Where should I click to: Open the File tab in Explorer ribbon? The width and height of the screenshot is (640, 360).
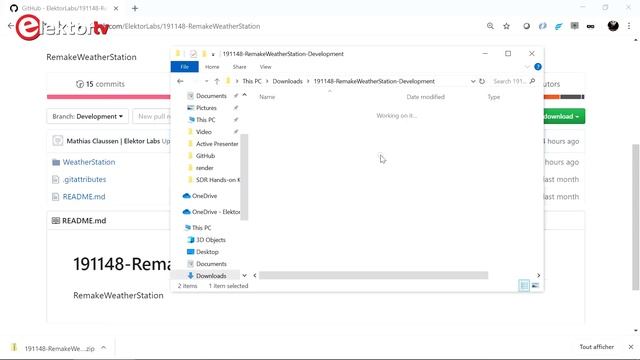pos(184,67)
